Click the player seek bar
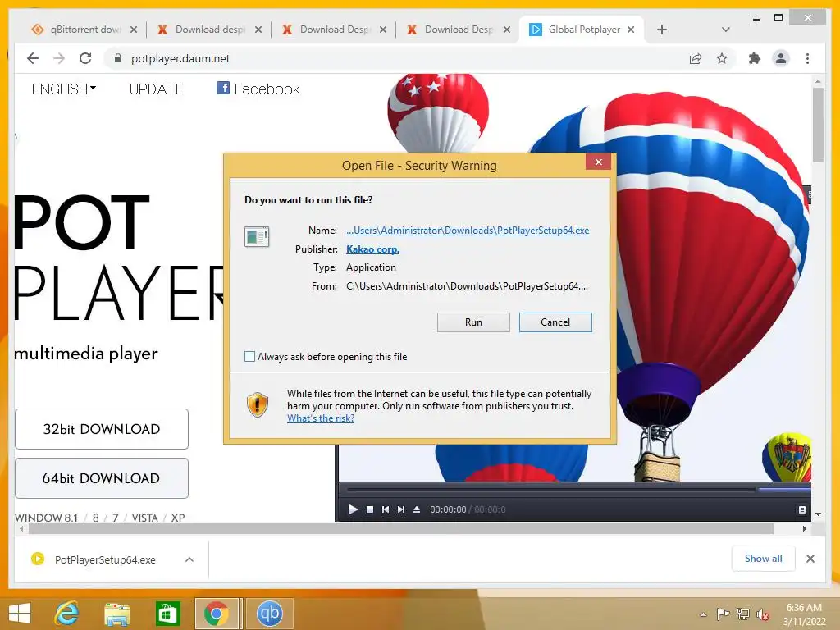Image resolution: width=840 pixels, height=630 pixels. pos(550,489)
